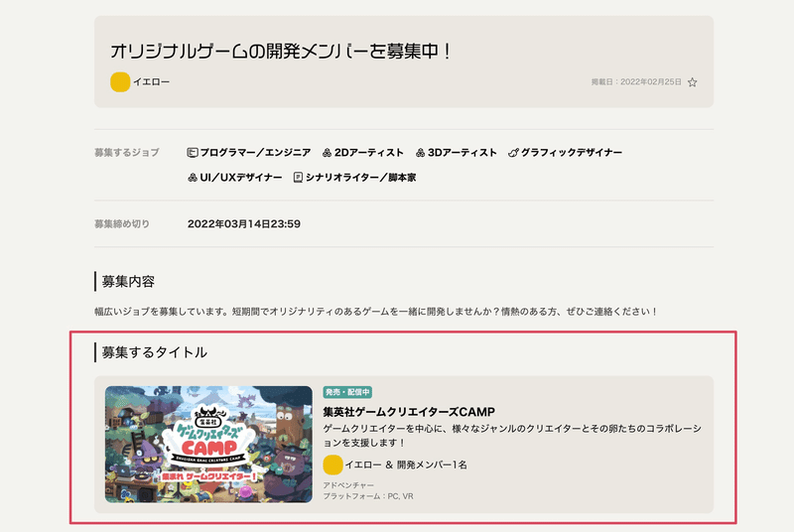Viewport: 794px width, 532px height.
Task: Click the favorite star icon
Action: [x=692, y=82]
